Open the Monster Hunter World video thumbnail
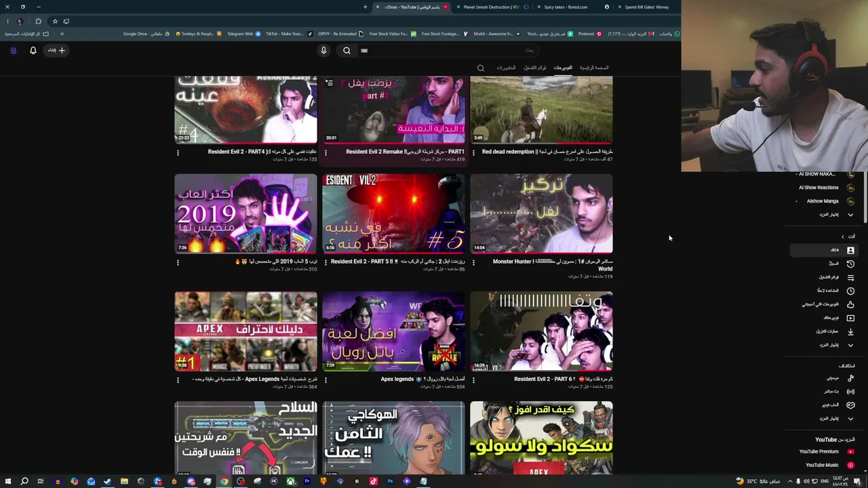Screen dimensions: 868x488 (541, 213)
